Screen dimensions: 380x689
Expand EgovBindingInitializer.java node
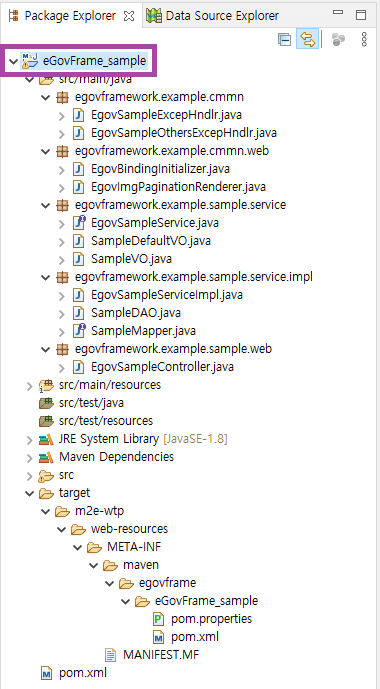62,169
